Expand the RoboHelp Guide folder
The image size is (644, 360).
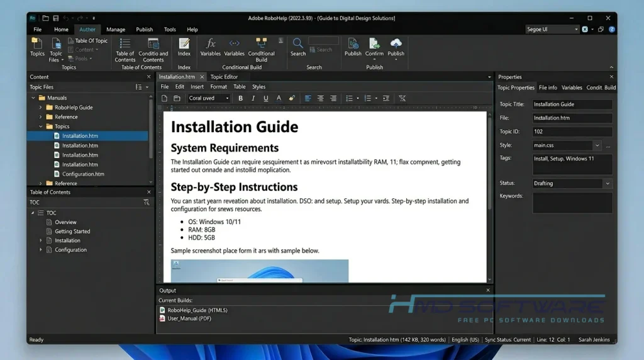tap(40, 107)
